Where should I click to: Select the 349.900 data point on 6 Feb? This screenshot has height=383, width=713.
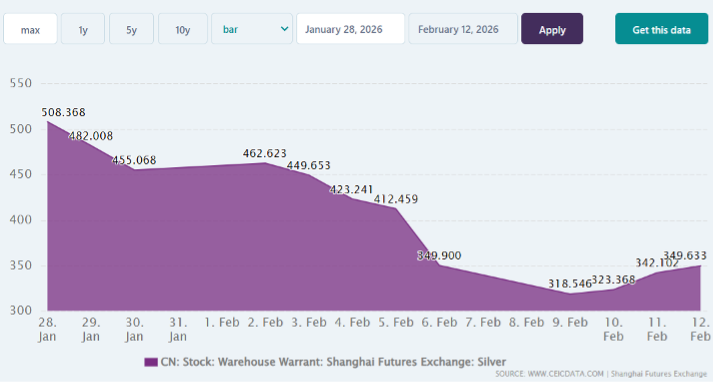point(439,265)
